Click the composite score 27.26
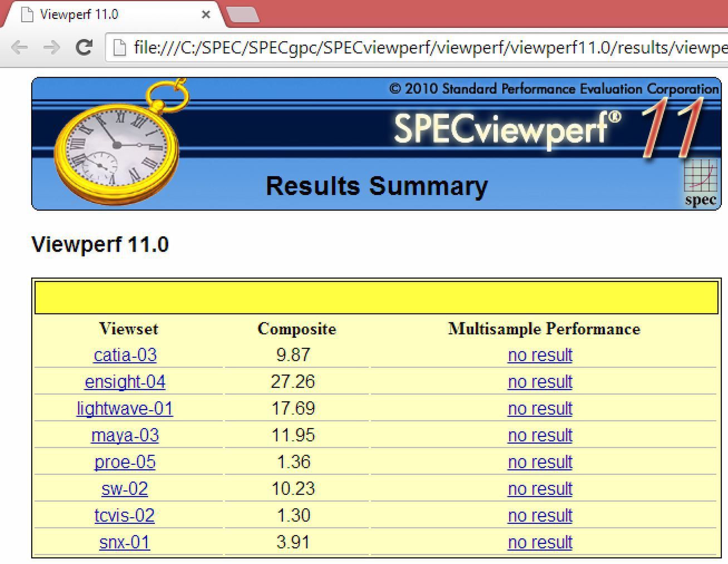Screen dimensions: 728x564 pos(294,382)
